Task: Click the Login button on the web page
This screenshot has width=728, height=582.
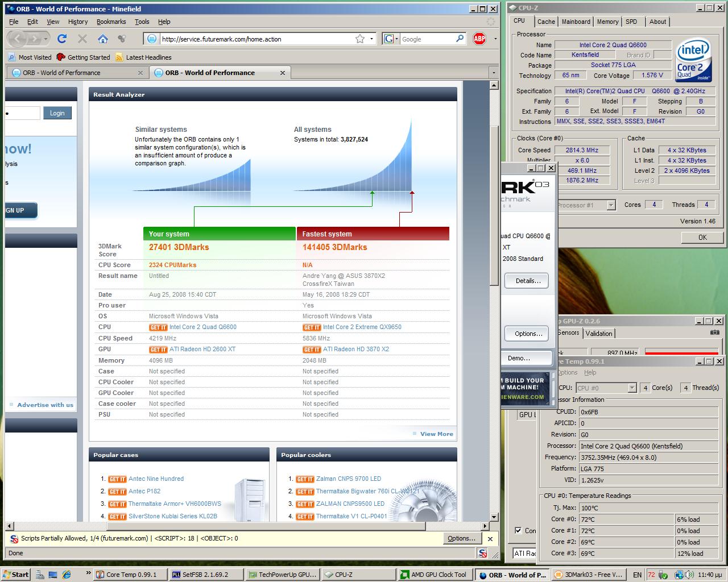Action: (x=57, y=113)
